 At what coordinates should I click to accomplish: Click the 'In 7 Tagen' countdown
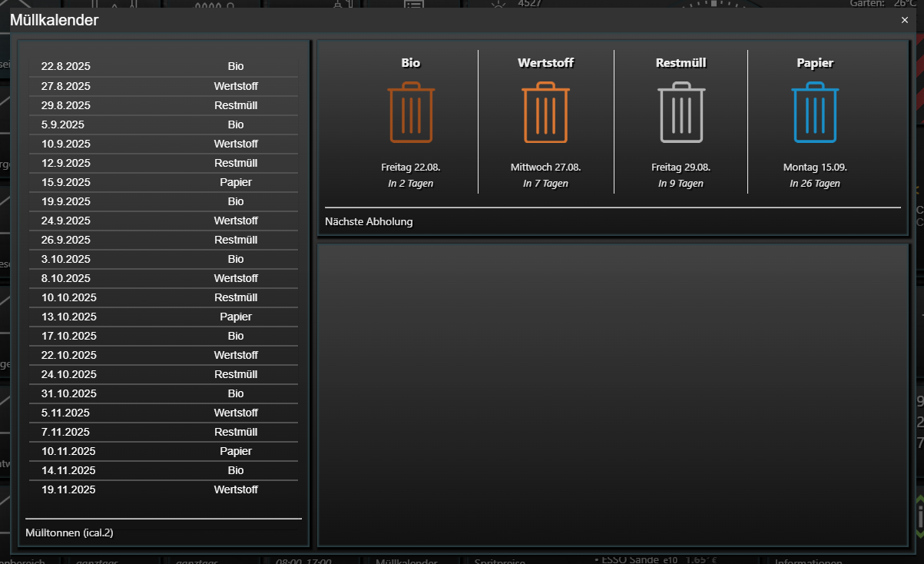click(x=545, y=184)
